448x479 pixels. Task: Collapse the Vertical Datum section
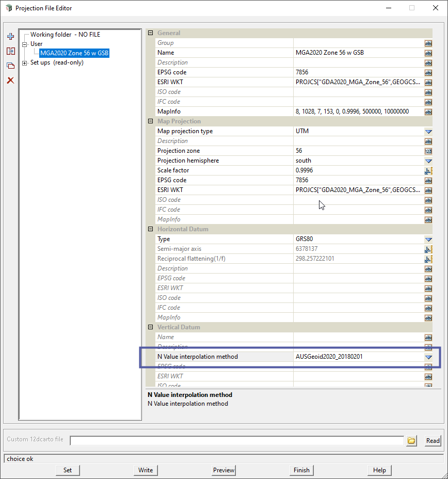pos(151,327)
